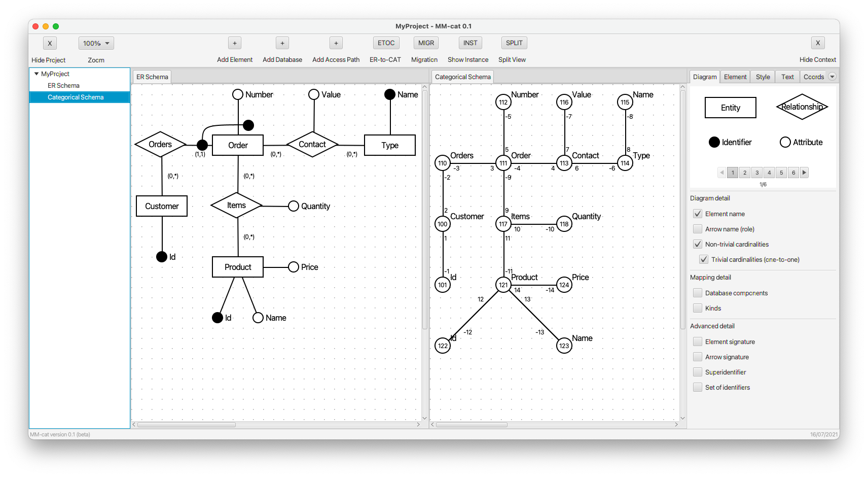The width and height of the screenshot is (868, 477).
Task: Uncheck Non-trivial cardinalities checkbox
Action: [698, 244]
